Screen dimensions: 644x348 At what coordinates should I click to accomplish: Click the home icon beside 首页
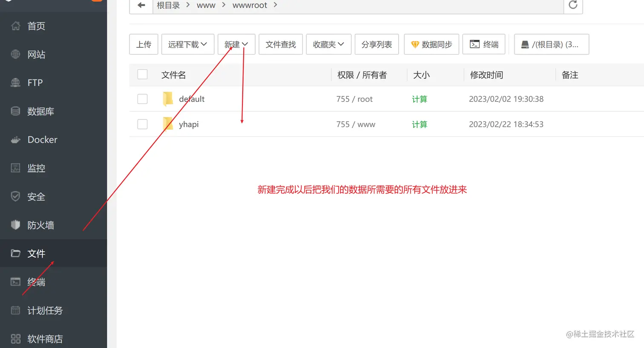(x=15, y=26)
